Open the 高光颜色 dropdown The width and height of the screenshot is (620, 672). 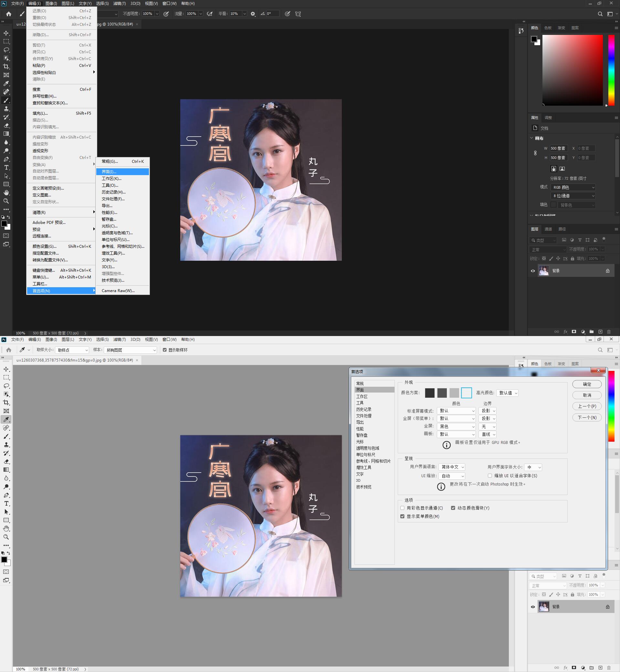click(x=507, y=393)
